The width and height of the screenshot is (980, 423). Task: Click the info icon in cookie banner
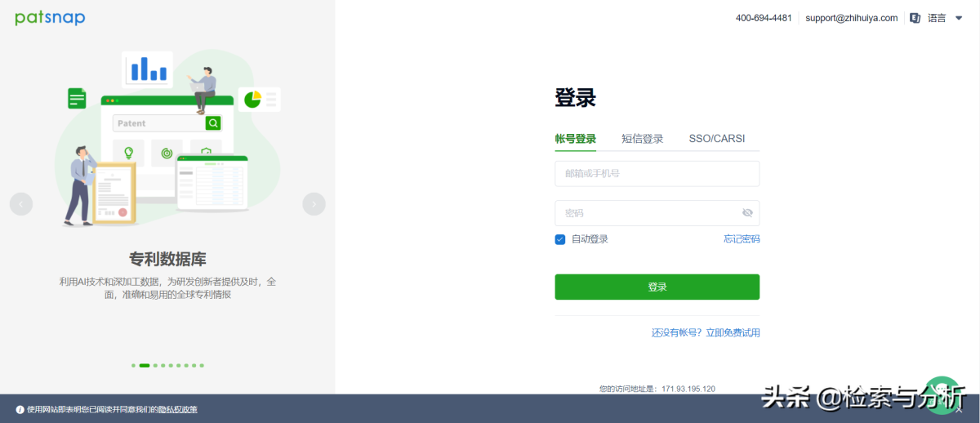[x=20, y=409]
